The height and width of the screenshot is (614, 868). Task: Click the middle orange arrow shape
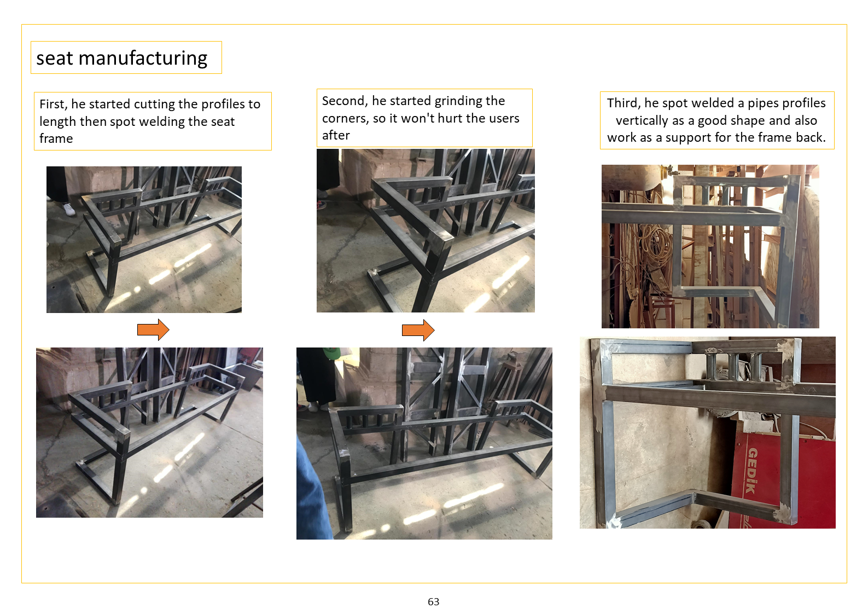[x=418, y=330]
